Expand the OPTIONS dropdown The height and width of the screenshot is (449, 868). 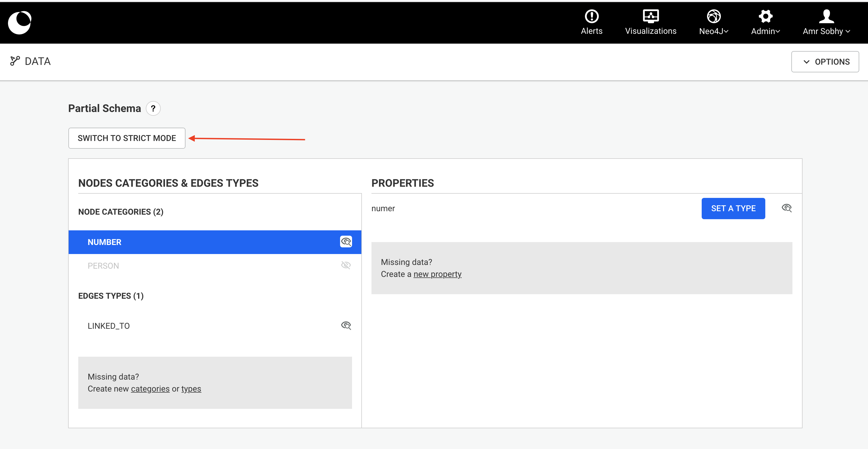(825, 62)
